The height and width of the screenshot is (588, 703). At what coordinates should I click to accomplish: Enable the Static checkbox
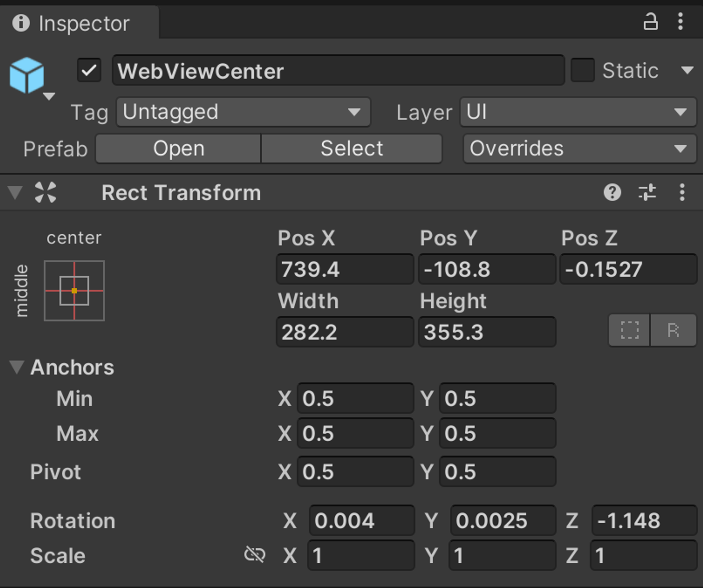582,70
